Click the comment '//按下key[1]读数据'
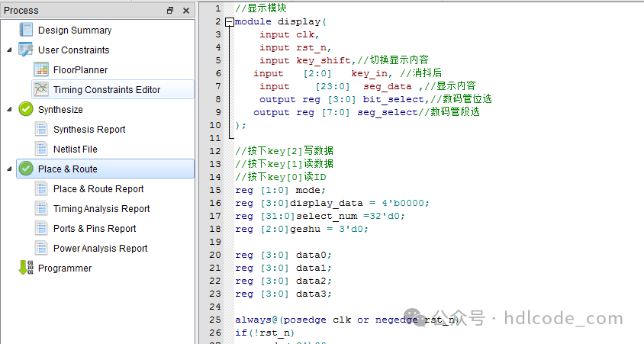 click(x=284, y=164)
